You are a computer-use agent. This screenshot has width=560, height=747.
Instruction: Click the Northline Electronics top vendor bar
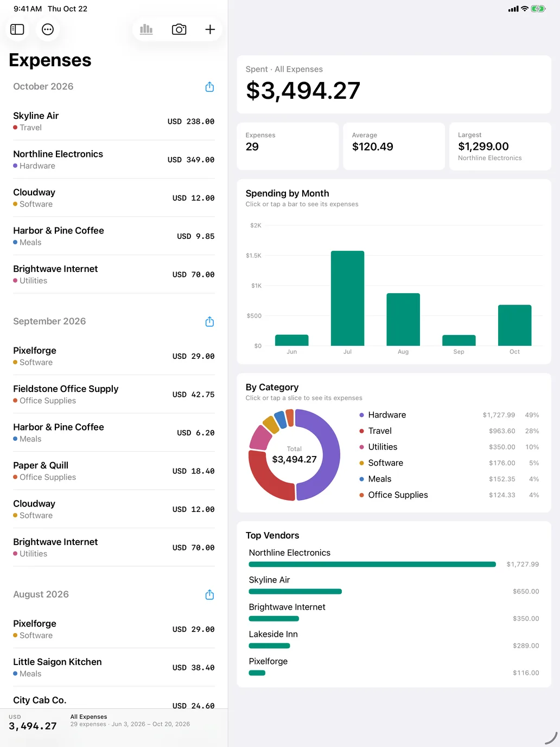click(372, 565)
